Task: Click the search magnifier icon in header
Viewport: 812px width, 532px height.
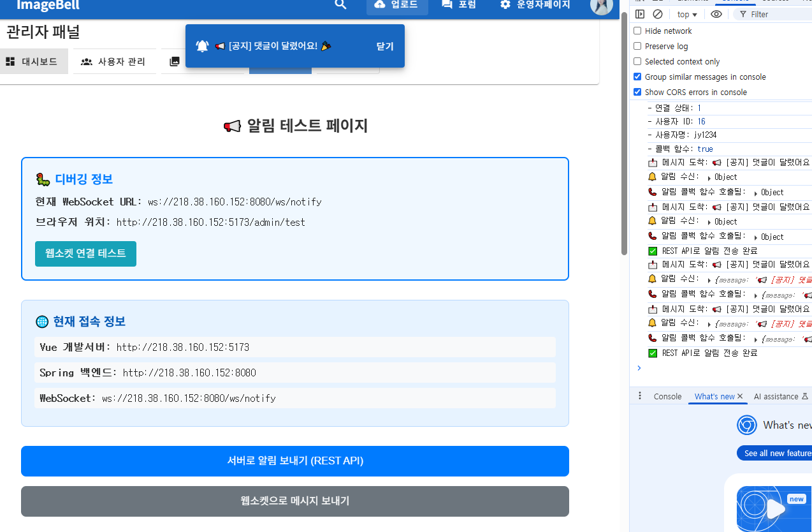Action: [340, 4]
